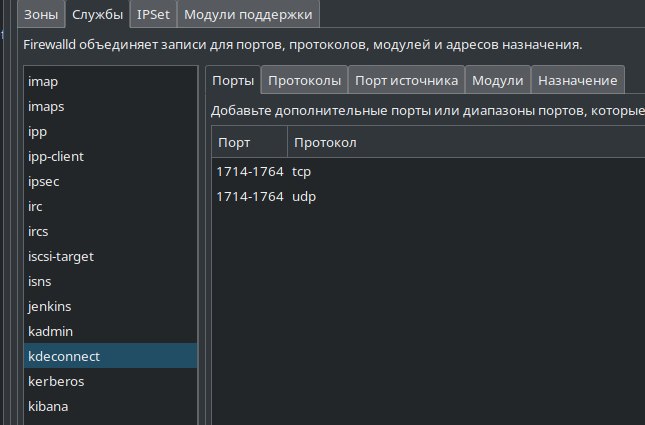Open the Назначение sub-tab

(578, 80)
